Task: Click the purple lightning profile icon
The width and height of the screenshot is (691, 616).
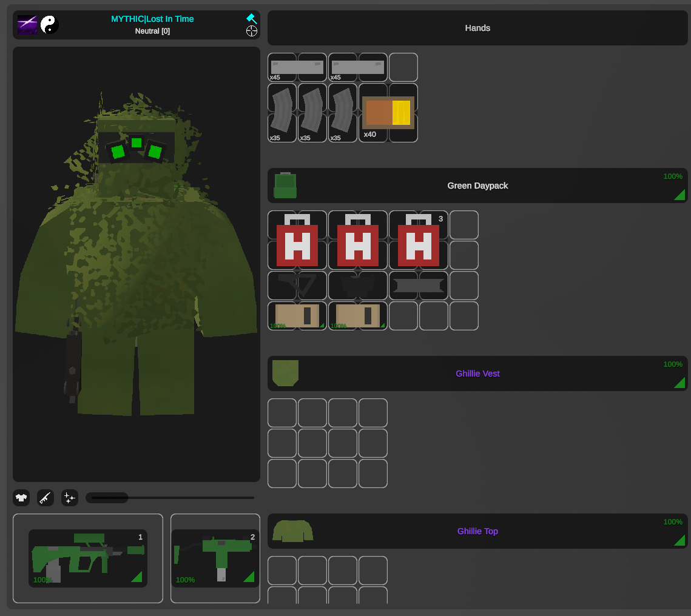Action: [x=27, y=25]
